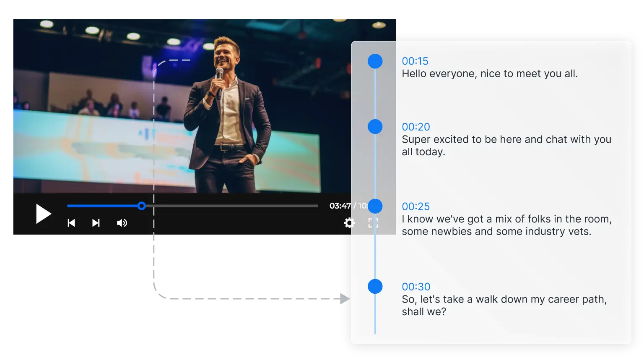The height and width of the screenshot is (363, 644).
Task: Skip to the next track
Action: pos(96,223)
